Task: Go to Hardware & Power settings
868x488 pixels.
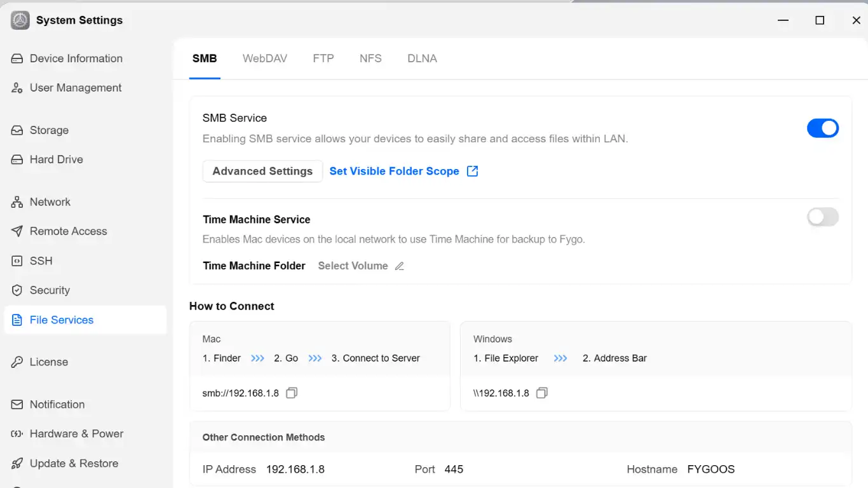Action: pos(85,434)
